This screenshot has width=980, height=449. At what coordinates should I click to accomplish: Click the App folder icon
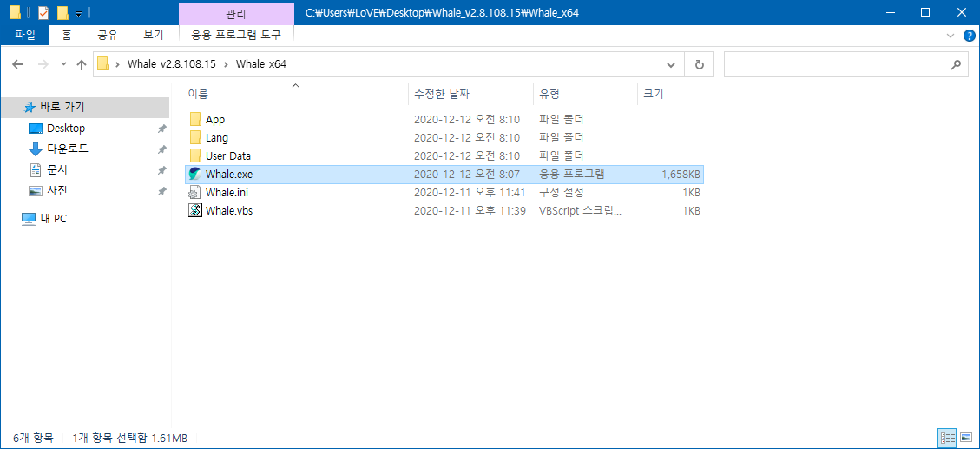(x=195, y=120)
